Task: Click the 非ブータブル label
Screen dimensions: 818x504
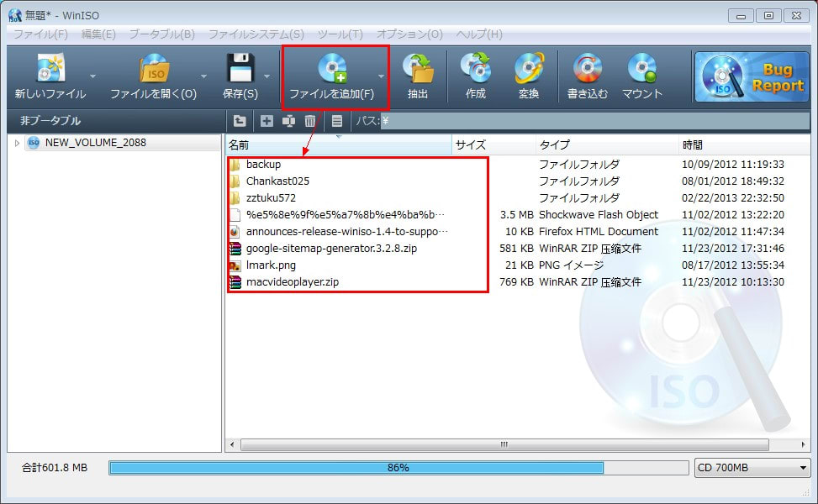Action: [x=50, y=121]
